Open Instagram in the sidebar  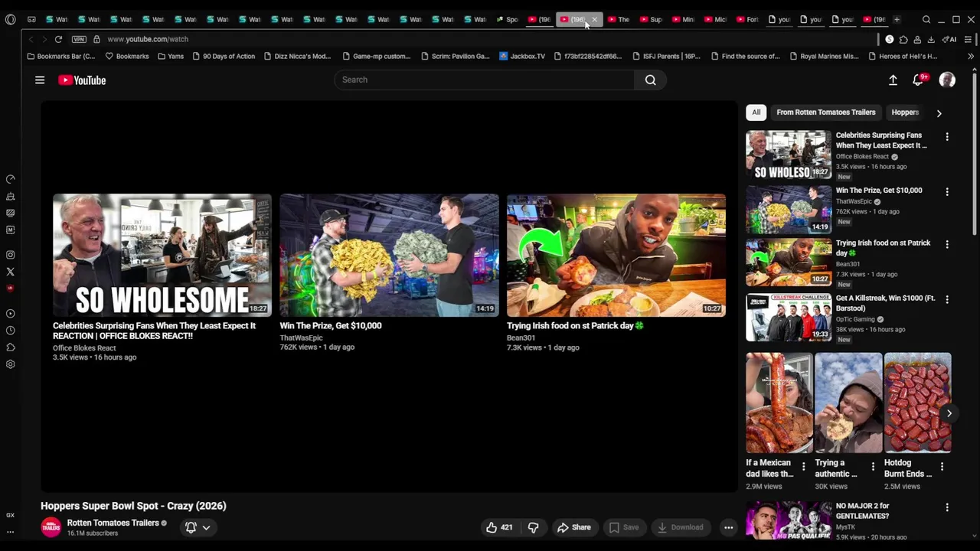pyautogui.click(x=11, y=255)
